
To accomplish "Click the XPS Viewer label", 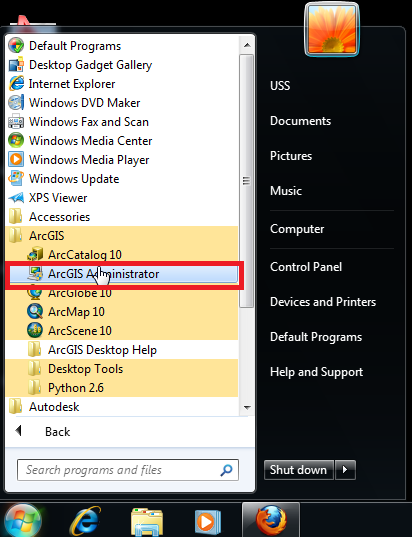I will click(x=58, y=198).
